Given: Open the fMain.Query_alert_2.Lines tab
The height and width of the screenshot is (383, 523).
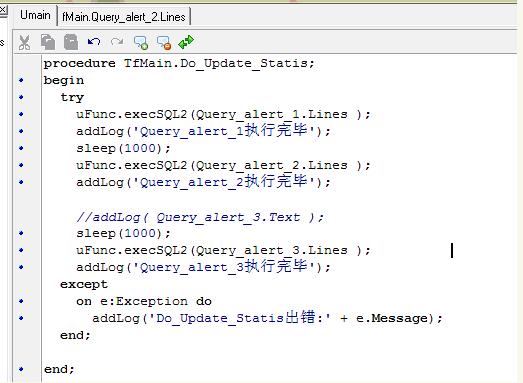Looking at the screenshot, I should click(124, 17).
